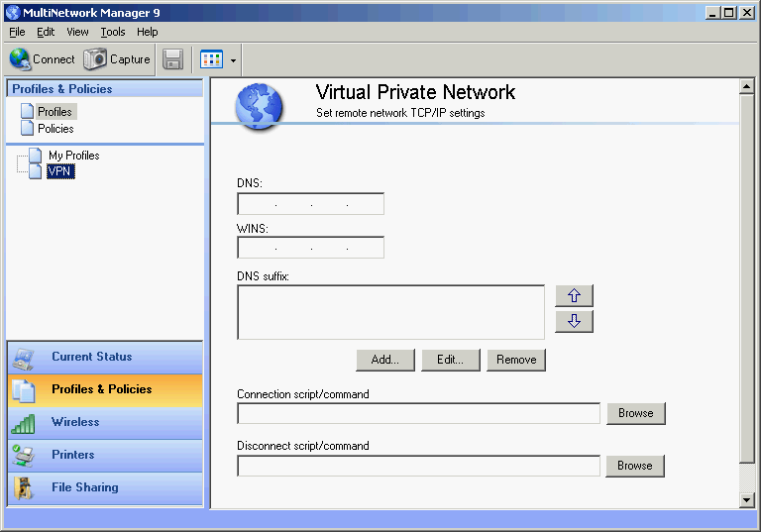This screenshot has height=532, width=761.
Task: Click the Add... button
Action: [385, 360]
